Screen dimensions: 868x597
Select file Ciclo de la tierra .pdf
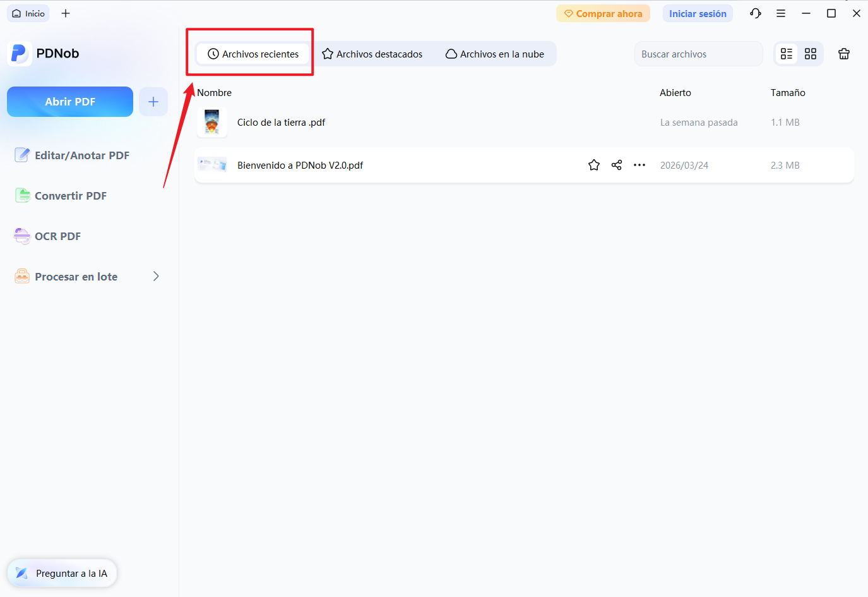(281, 123)
